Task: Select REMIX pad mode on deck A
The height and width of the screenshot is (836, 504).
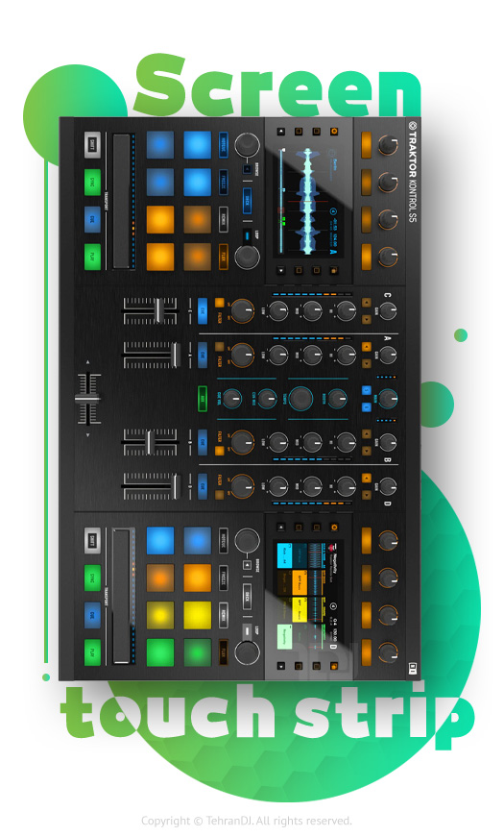Action: point(224,219)
